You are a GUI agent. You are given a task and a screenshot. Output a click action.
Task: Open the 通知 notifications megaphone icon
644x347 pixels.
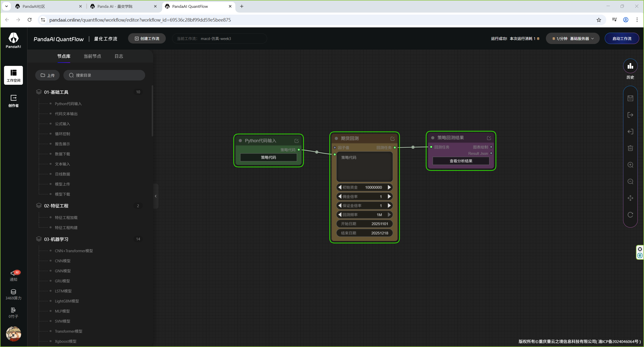[x=13, y=276]
